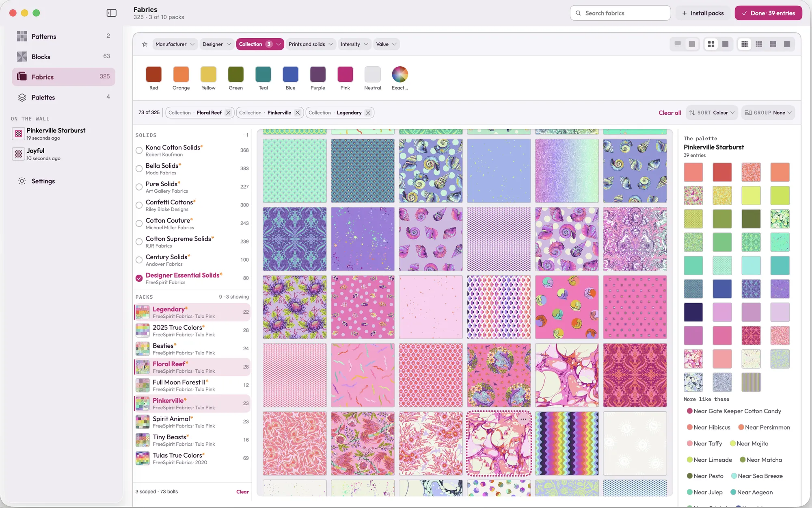The width and height of the screenshot is (812, 508).
Task: Open the Manufacturer filter dropdown
Action: (x=175, y=44)
